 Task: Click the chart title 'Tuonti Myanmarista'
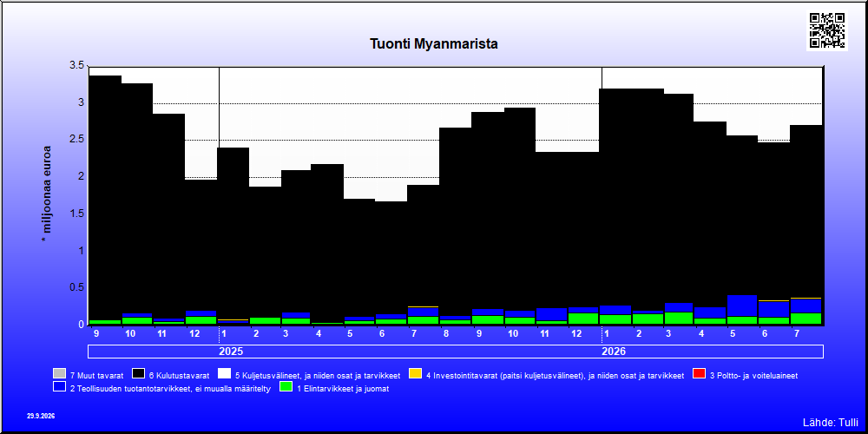[433, 43]
